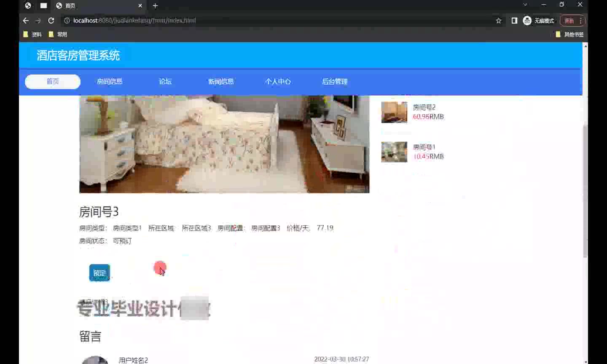Open 房间号2 thumbnail image

pyautogui.click(x=394, y=112)
